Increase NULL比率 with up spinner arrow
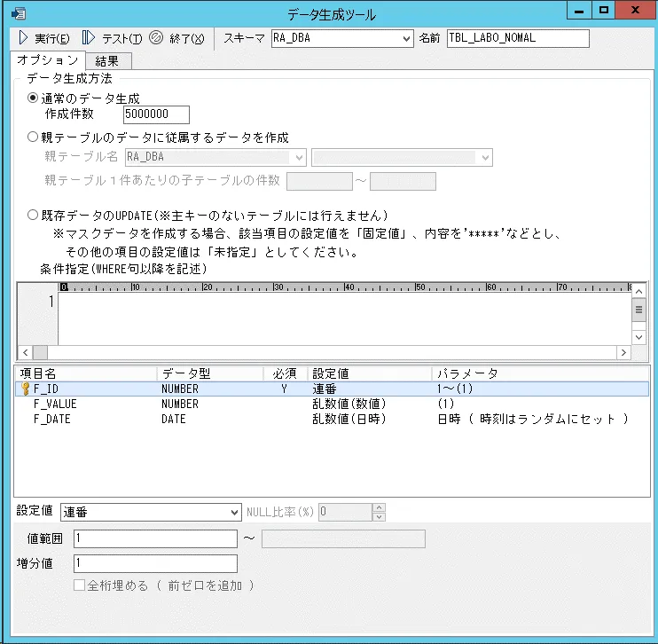Image resolution: width=658 pixels, height=644 pixels. pyautogui.click(x=379, y=508)
